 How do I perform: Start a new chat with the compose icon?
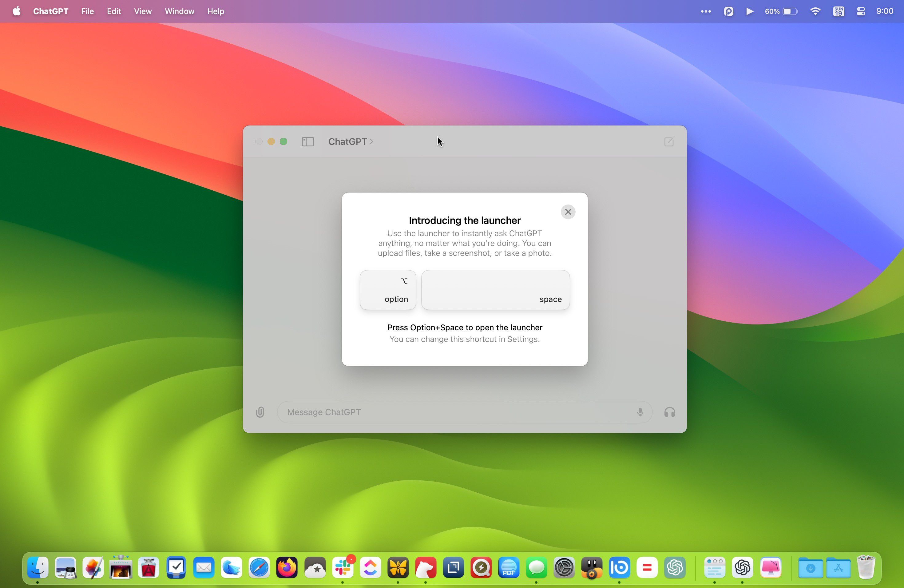point(669,141)
